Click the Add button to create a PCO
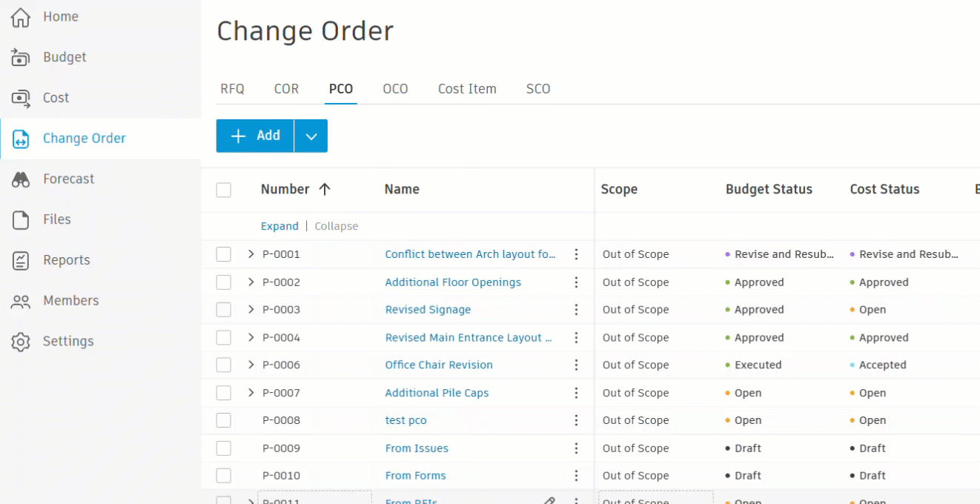 (x=254, y=136)
